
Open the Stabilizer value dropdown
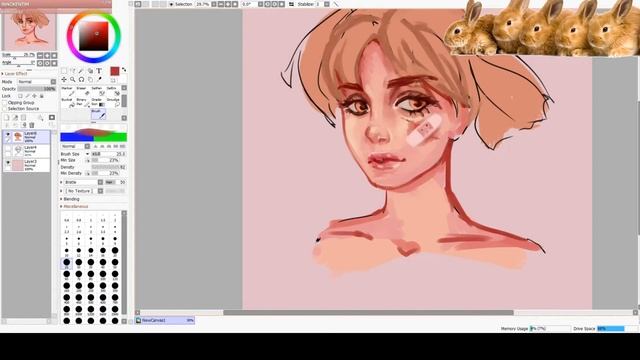327,4
